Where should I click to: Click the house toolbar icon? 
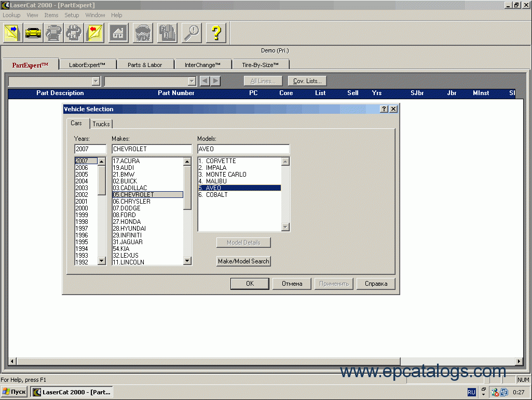point(118,33)
